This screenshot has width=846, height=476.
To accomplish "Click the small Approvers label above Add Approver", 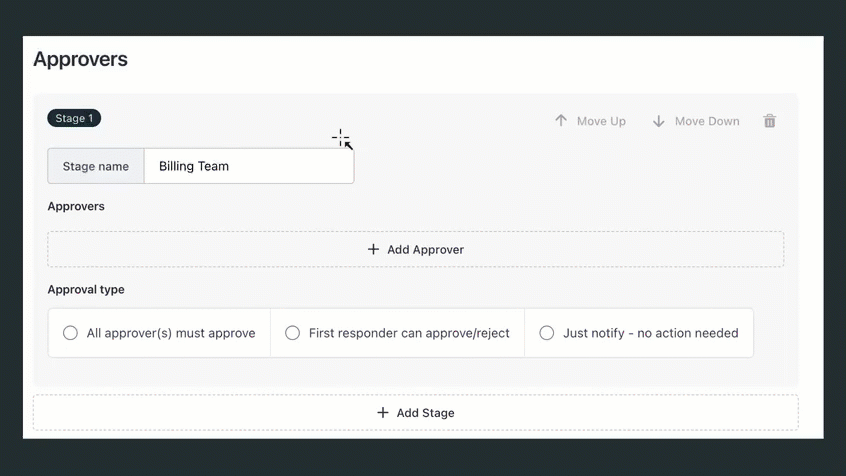I will [76, 206].
